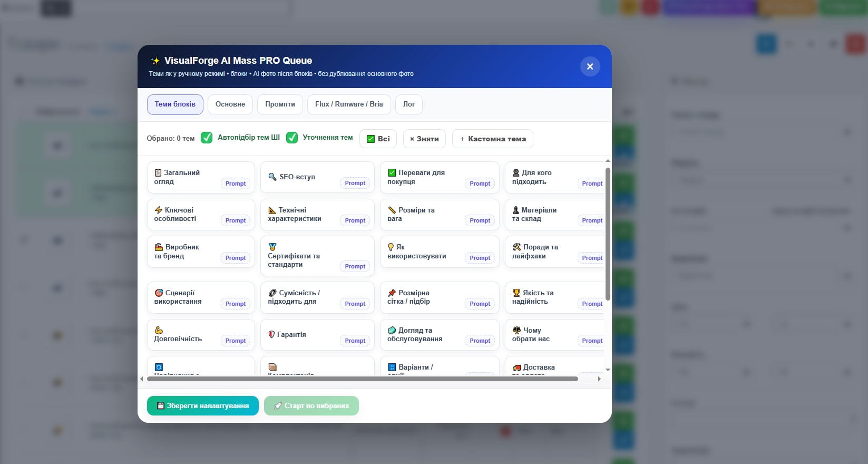Viewport: 868px width, 464px height.
Task: Click the scroll-down arrow of themes list
Action: (x=608, y=370)
